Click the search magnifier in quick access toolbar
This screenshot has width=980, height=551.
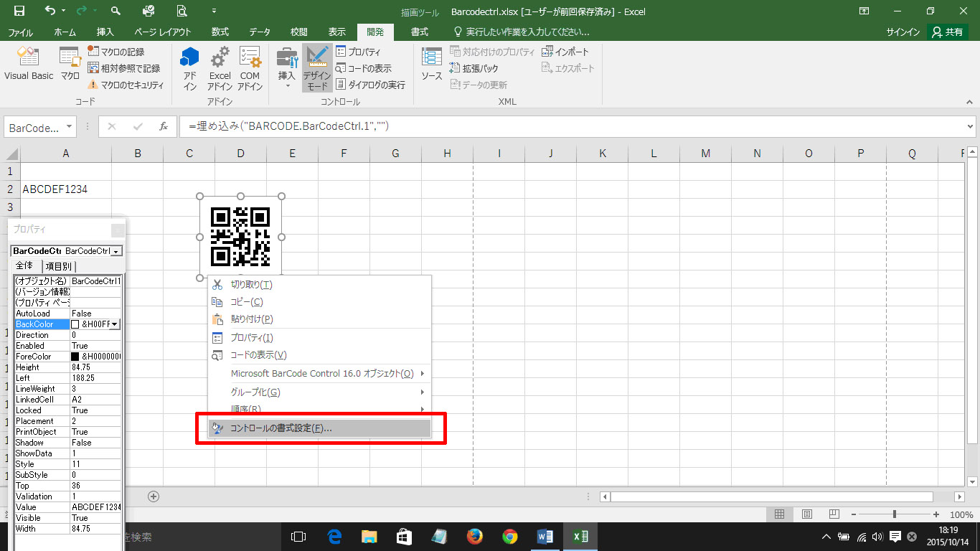click(x=116, y=11)
